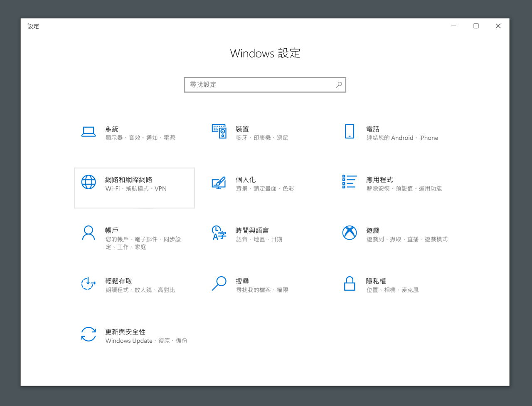Select the 系統 title text
The image size is (532, 406).
point(112,129)
